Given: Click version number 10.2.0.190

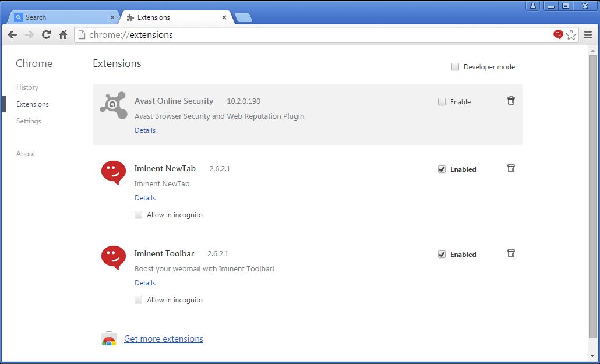Looking at the screenshot, I should [x=243, y=101].
